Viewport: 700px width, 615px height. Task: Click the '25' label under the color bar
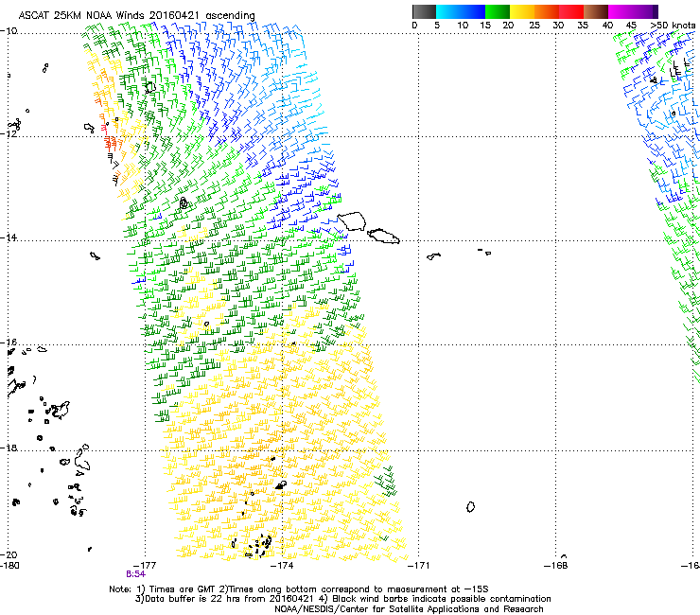[534, 26]
